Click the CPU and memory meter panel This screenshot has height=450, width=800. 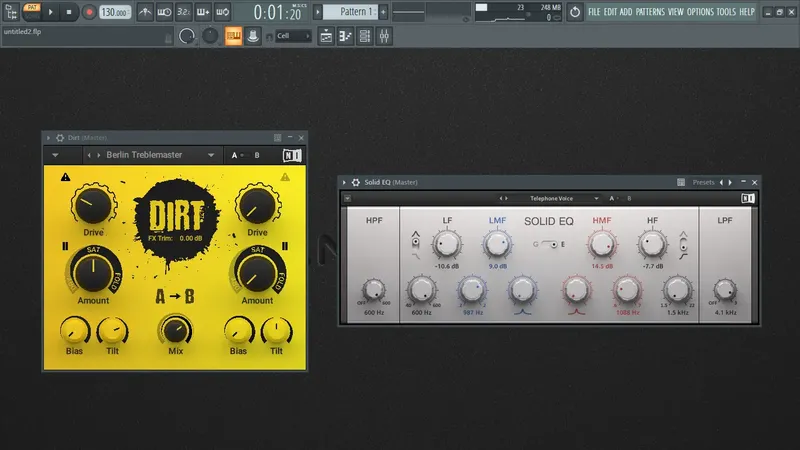click(x=518, y=12)
